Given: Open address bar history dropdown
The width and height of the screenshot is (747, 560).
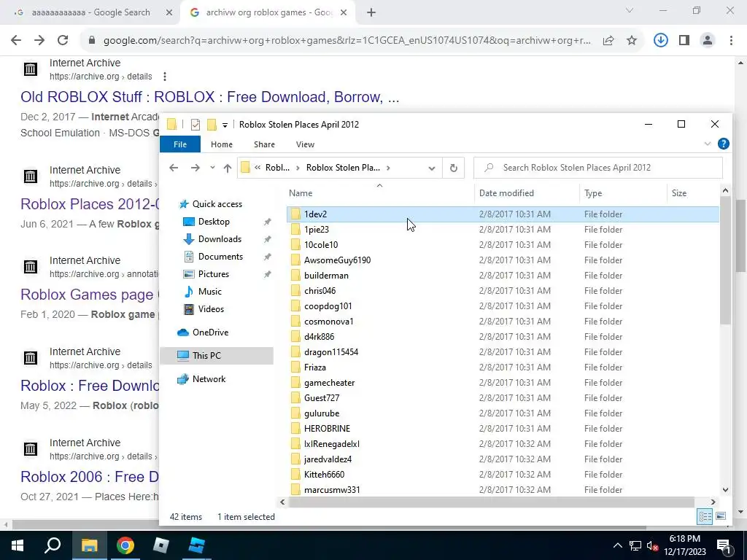Looking at the screenshot, I should [432, 168].
